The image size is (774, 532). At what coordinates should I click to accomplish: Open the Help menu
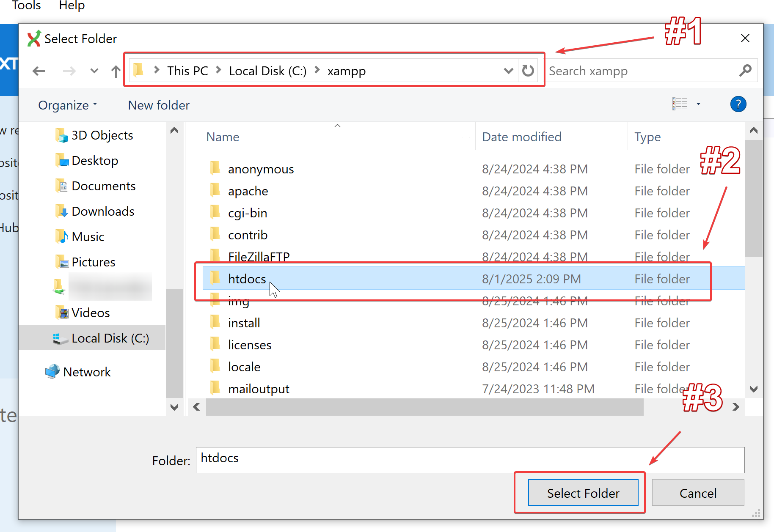click(x=72, y=5)
